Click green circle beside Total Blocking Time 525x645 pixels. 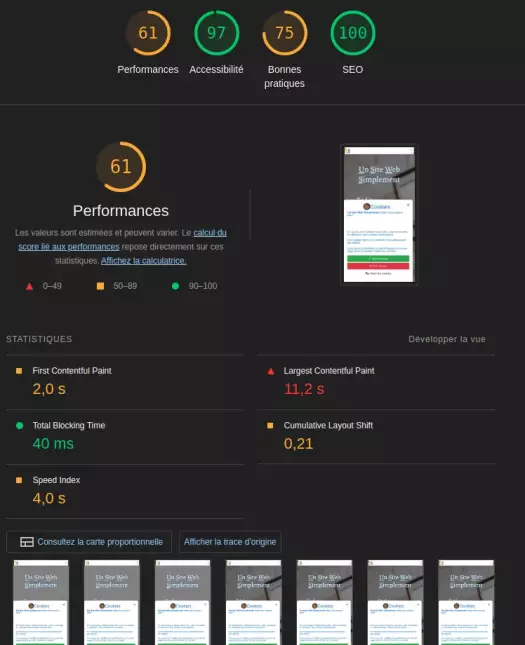19,425
